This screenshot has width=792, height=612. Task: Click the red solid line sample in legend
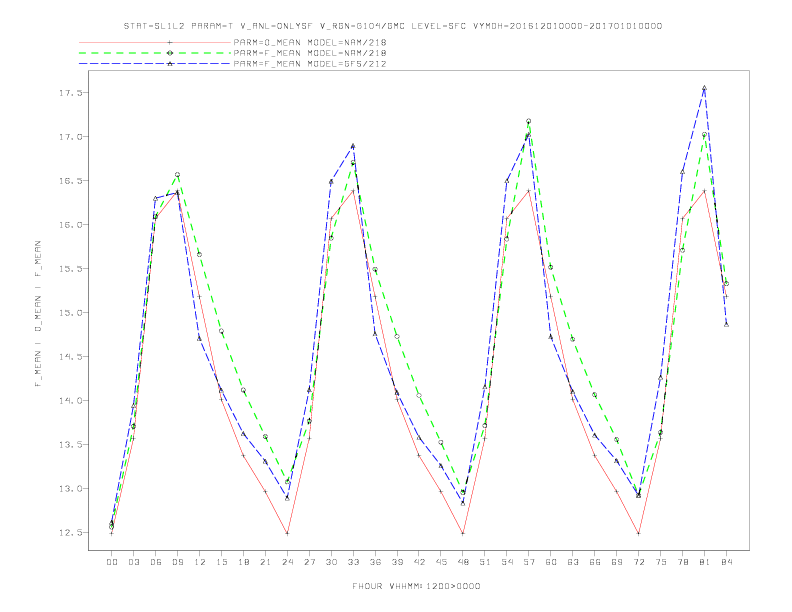(155, 42)
